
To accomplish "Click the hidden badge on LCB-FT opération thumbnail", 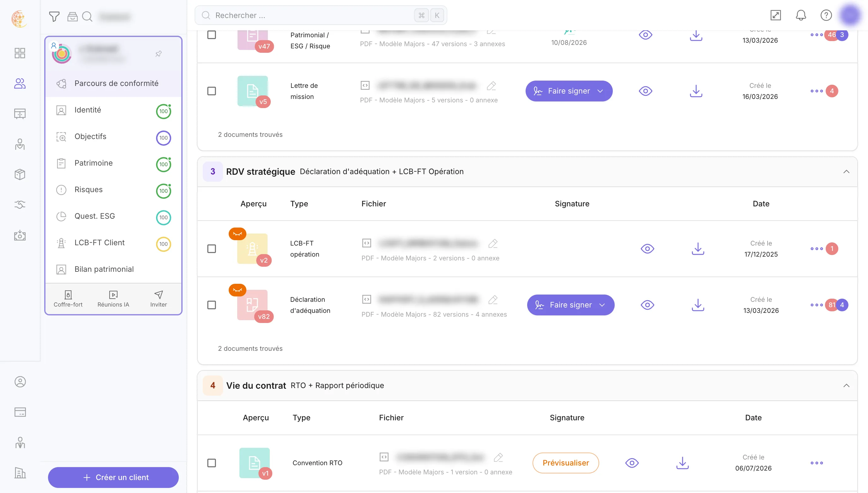I will 237,234.
